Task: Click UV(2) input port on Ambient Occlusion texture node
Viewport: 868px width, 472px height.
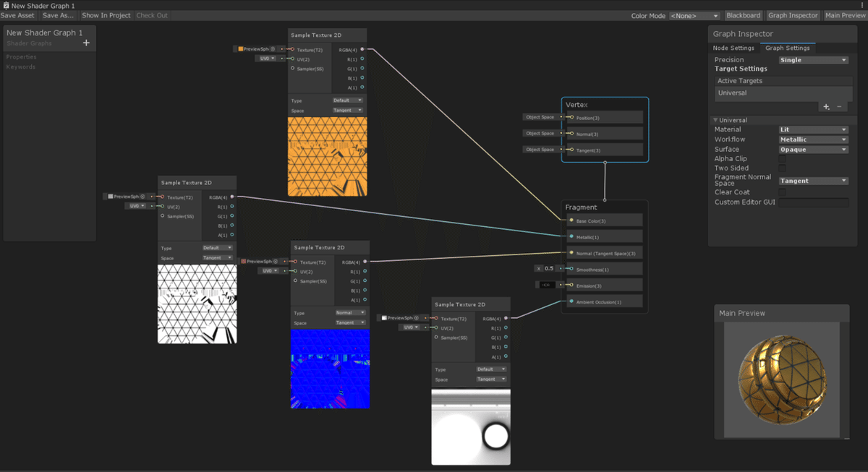Action: (436, 328)
